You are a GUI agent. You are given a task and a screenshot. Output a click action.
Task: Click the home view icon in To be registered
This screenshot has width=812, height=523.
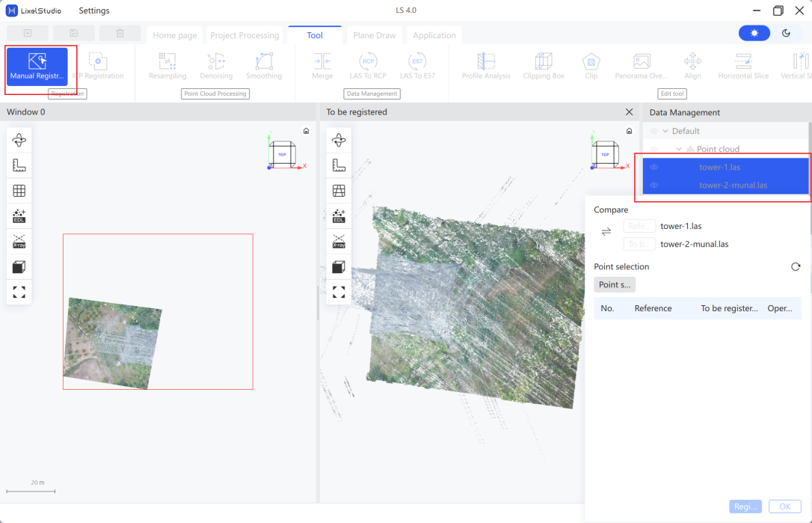tap(629, 131)
